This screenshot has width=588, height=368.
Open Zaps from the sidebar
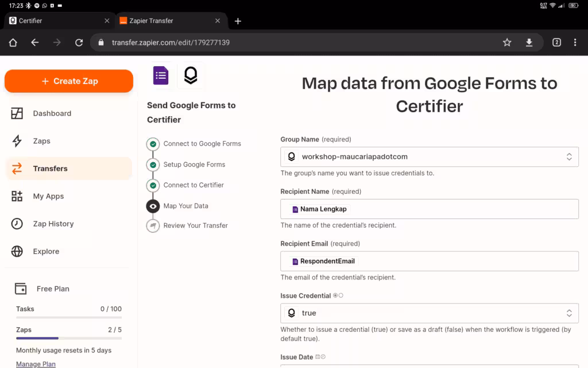click(x=69, y=141)
